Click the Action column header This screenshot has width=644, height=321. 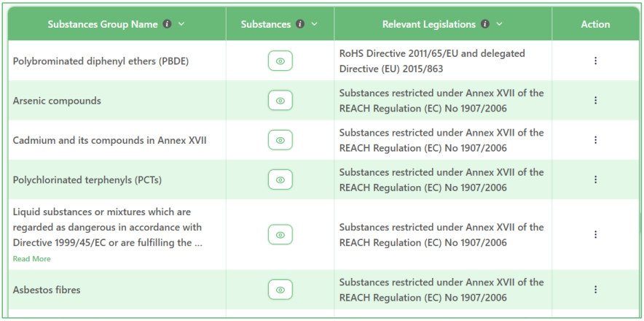click(595, 24)
